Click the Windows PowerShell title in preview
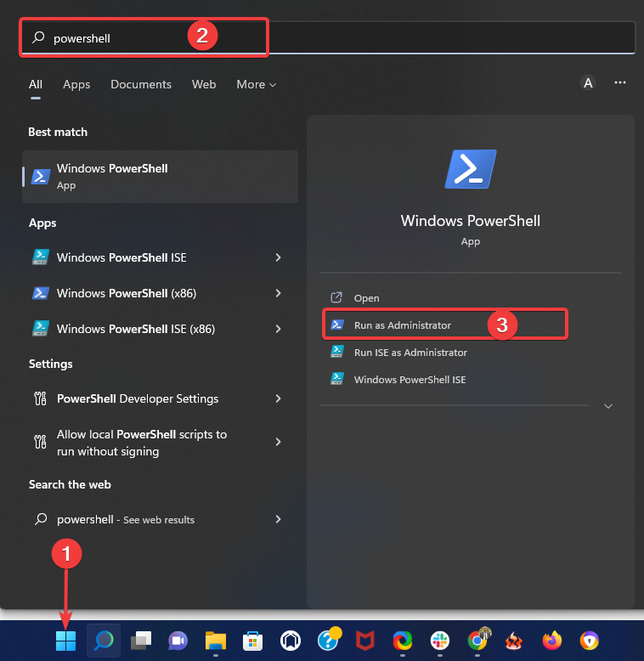This screenshot has width=644, height=661. click(471, 220)
